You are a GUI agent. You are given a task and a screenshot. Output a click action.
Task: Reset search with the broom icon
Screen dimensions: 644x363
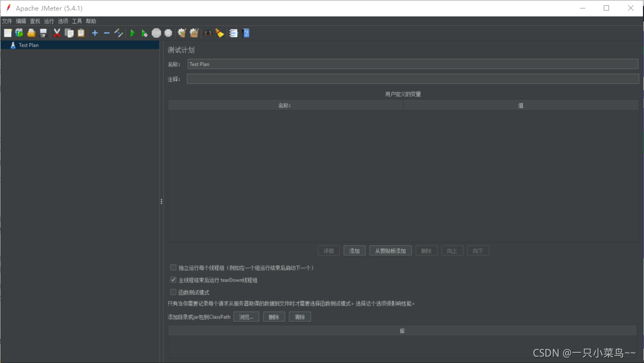(220, 33)
